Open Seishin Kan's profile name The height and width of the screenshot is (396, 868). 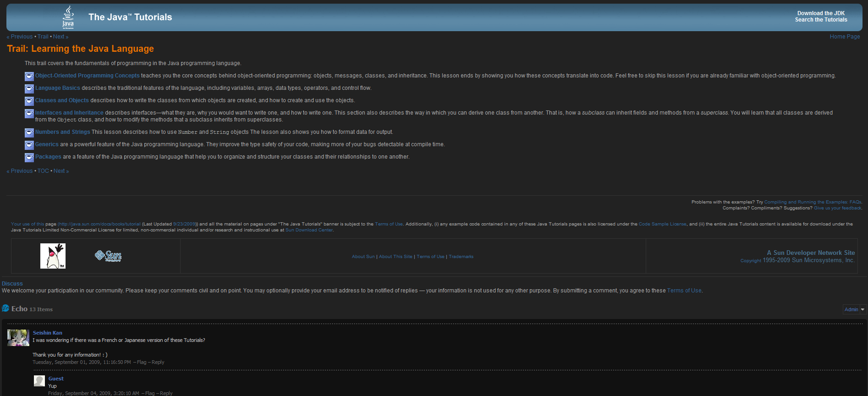point(47,333)
